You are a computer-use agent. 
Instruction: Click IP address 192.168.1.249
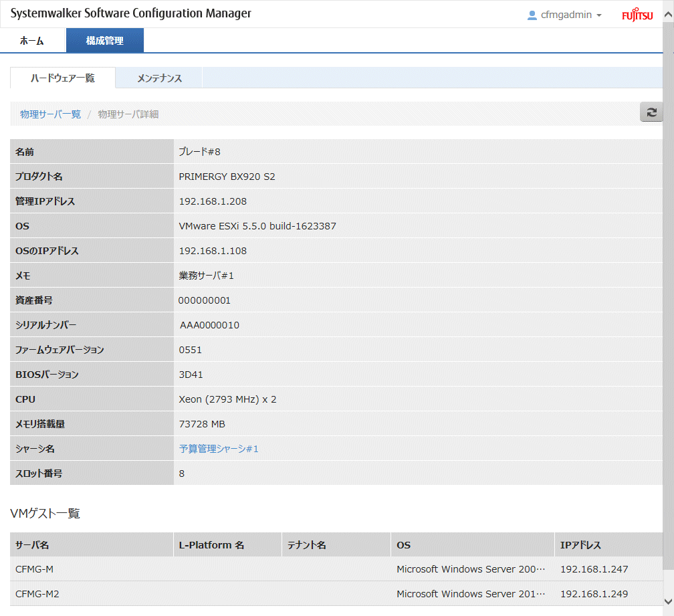pyautogui.click(x=594, y=594)
